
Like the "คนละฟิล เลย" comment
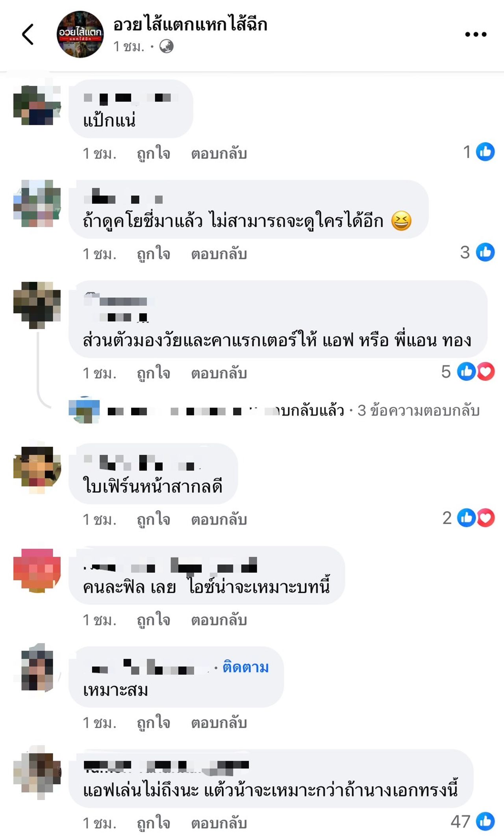click(154, 620)
